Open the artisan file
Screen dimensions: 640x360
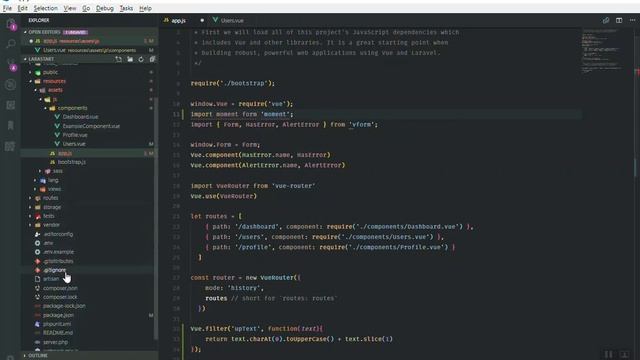pyautogui.click(x=51, y=279)
